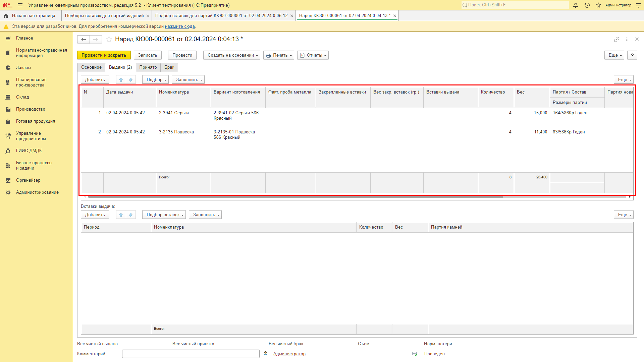Move row down in the Выдано table
The image size is (644, 362).
[131, 79]
